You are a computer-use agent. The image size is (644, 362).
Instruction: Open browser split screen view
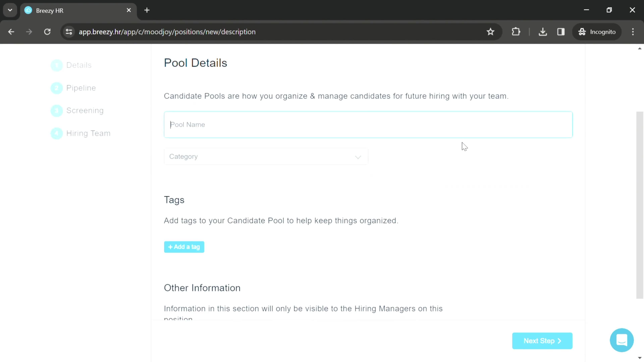[561, 31]
